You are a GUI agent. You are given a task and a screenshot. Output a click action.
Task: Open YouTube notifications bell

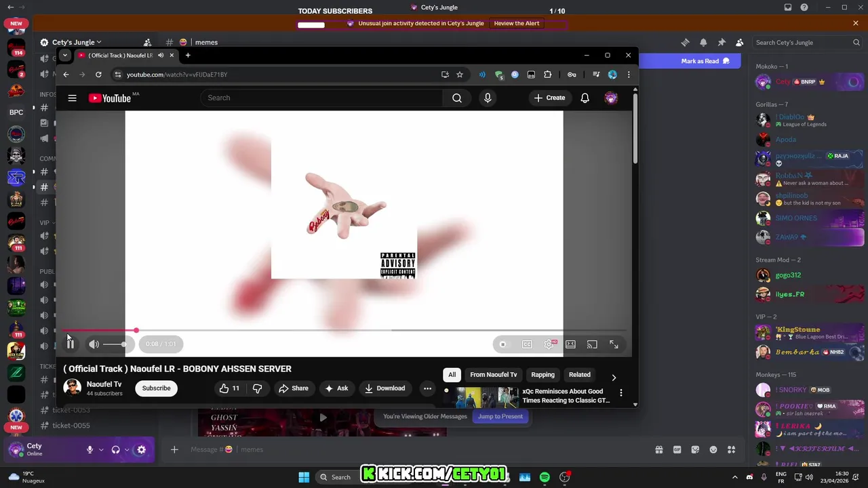(585, 98)
